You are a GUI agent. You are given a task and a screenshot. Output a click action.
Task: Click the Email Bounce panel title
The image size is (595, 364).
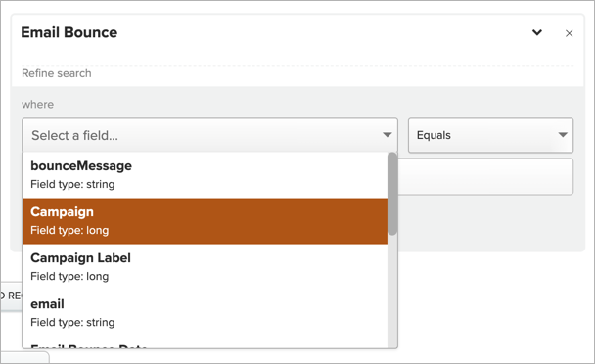[x=69, y=32]
